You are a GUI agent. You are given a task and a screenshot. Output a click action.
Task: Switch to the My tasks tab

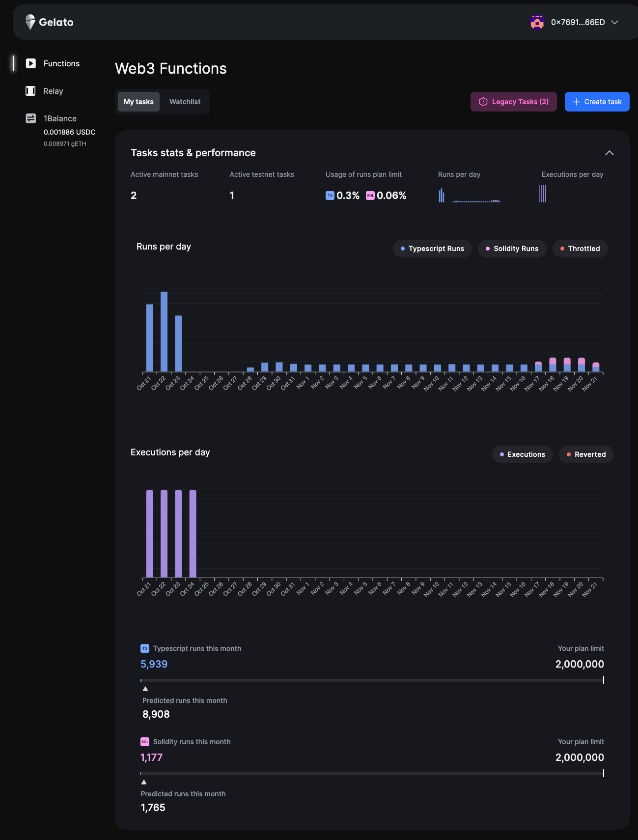139,102
